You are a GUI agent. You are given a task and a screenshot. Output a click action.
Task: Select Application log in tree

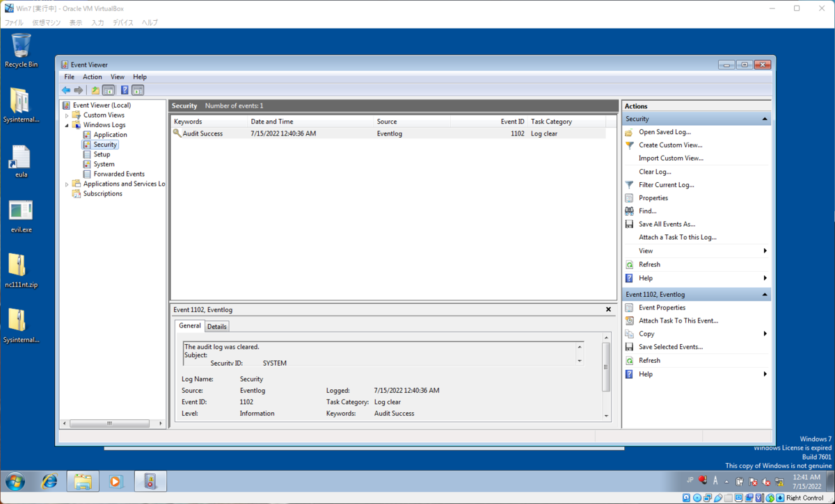click(x=110, y=135)
